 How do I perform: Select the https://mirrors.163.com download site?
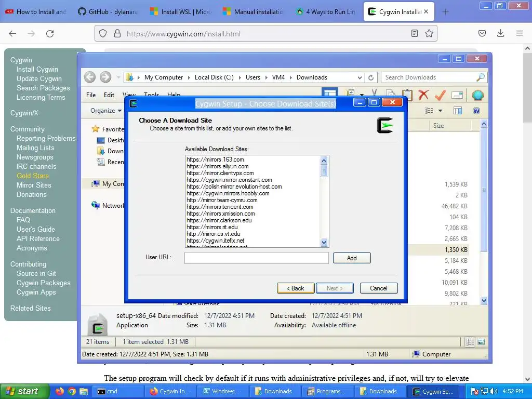215,159
